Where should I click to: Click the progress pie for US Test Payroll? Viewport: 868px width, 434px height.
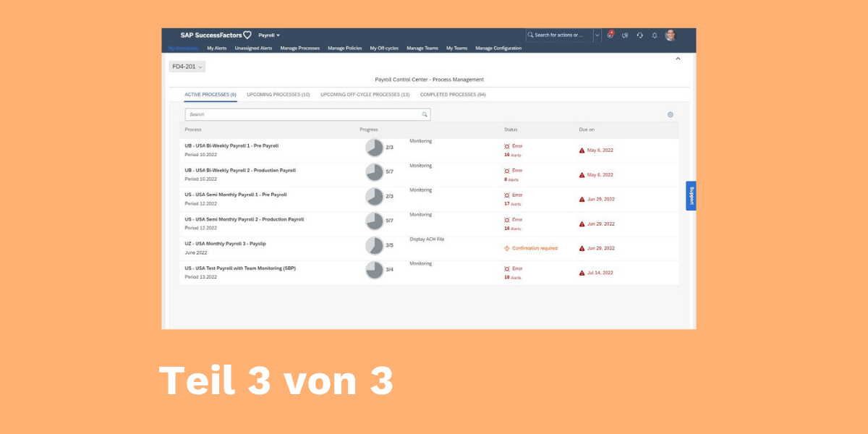click(x=374, y=270)
